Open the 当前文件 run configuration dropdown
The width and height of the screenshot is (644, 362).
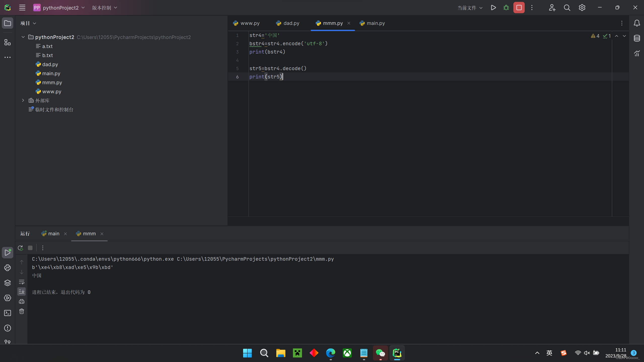click(x=470, y=8)
